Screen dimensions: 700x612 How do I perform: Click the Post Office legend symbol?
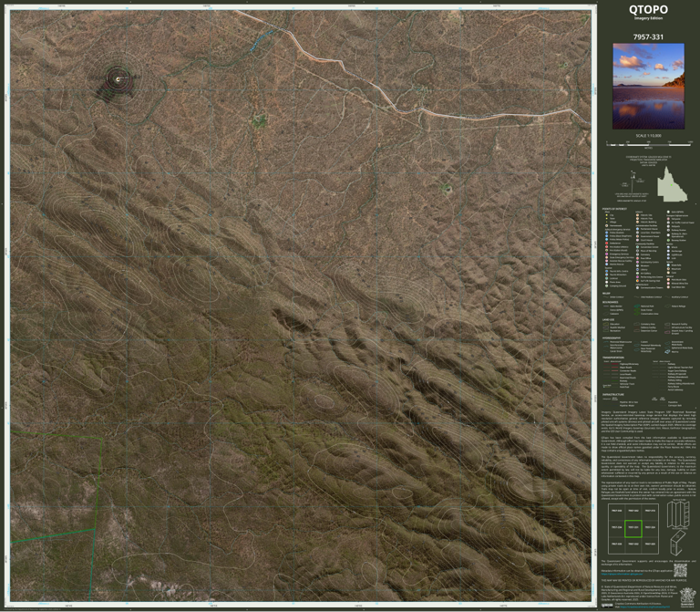click(x=637, y=258)
